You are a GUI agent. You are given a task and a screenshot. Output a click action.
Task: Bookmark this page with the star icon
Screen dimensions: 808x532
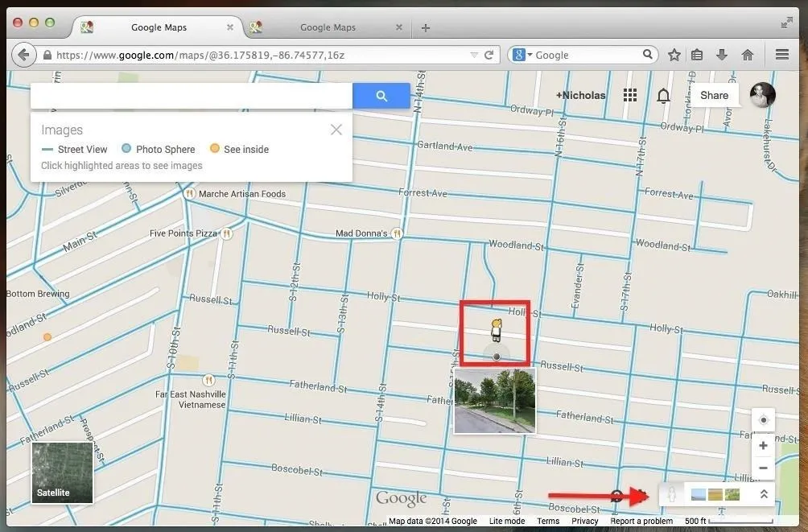674,55
